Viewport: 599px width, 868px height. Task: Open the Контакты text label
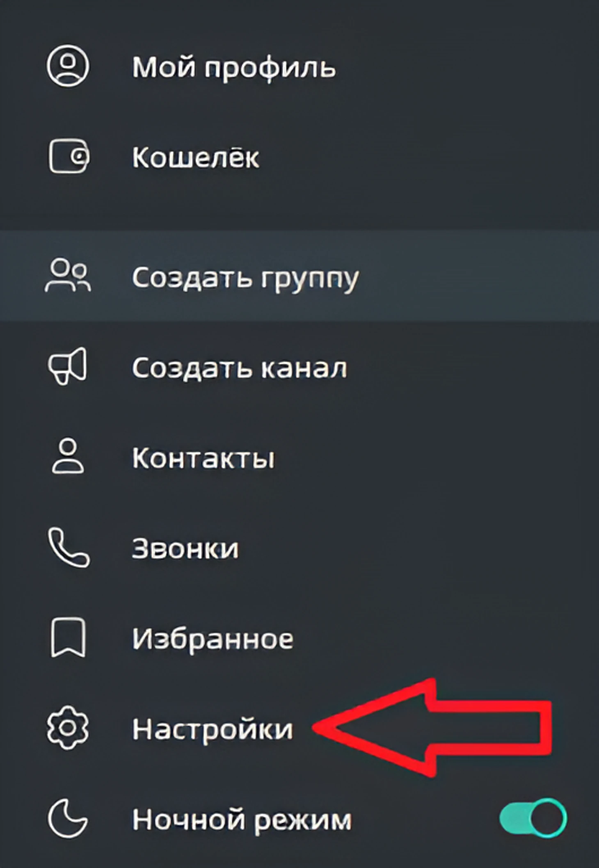[203, 457]
